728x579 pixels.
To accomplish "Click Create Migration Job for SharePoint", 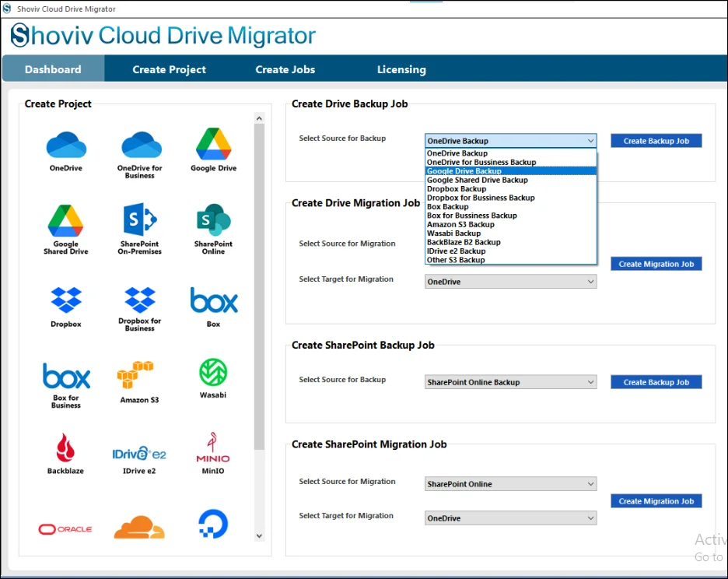I will (656, 501).
